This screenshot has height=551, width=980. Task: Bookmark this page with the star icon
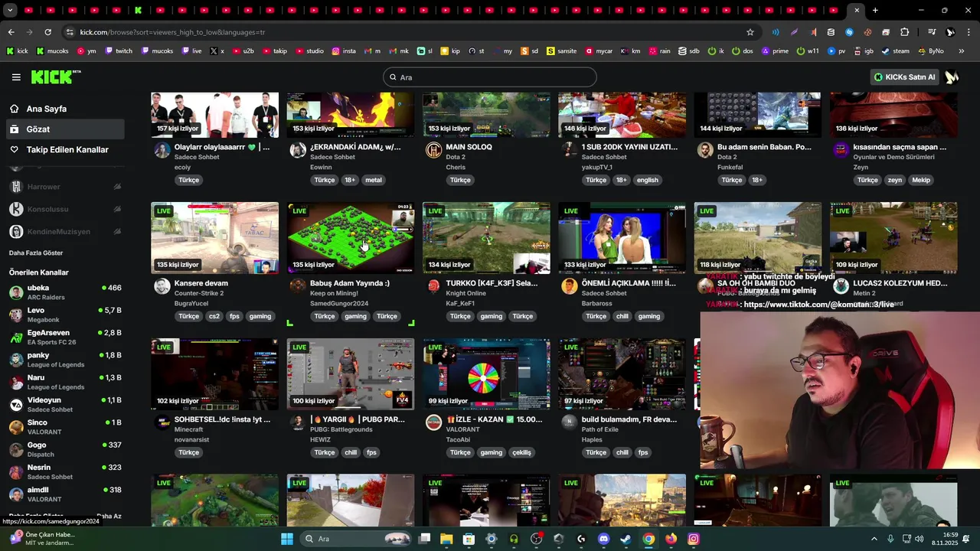(x=750, y=32)
